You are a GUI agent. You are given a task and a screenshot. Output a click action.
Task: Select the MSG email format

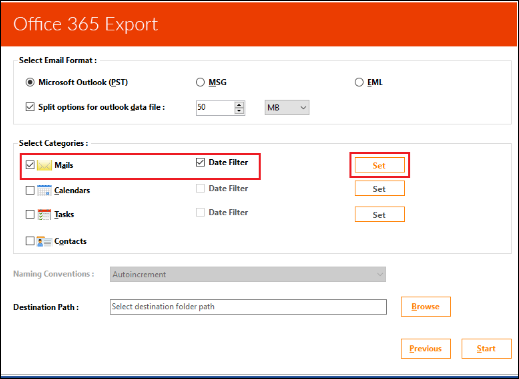[200, 82]
